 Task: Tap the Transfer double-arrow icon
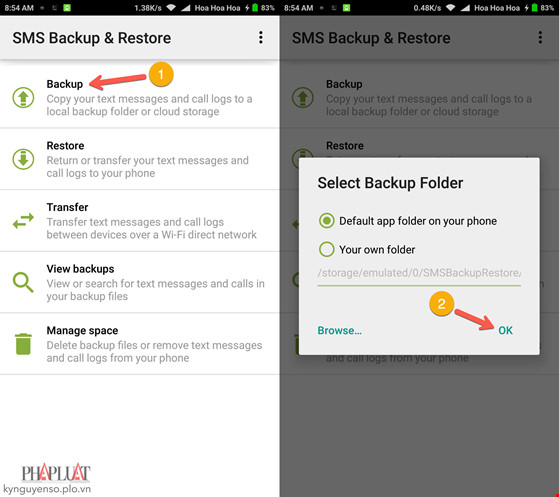[x=24, y=221]
